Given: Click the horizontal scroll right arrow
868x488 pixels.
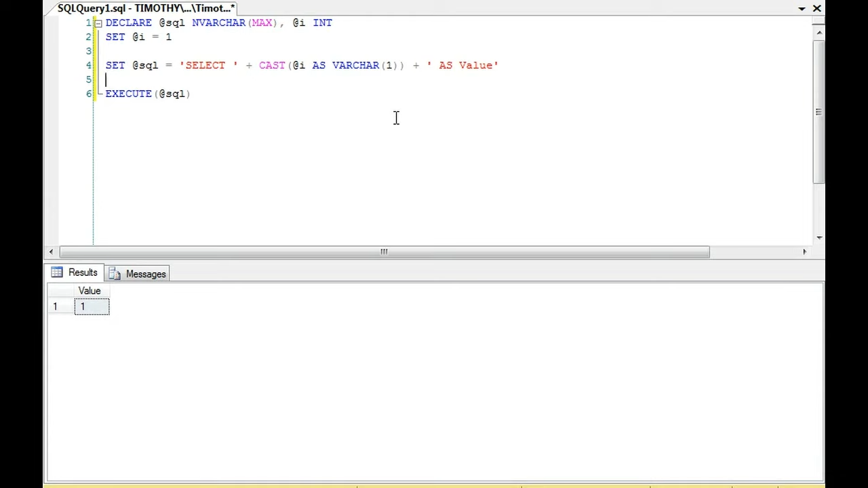Looking at the screenshot, I should pyautogui.click(x=804, y=251).
